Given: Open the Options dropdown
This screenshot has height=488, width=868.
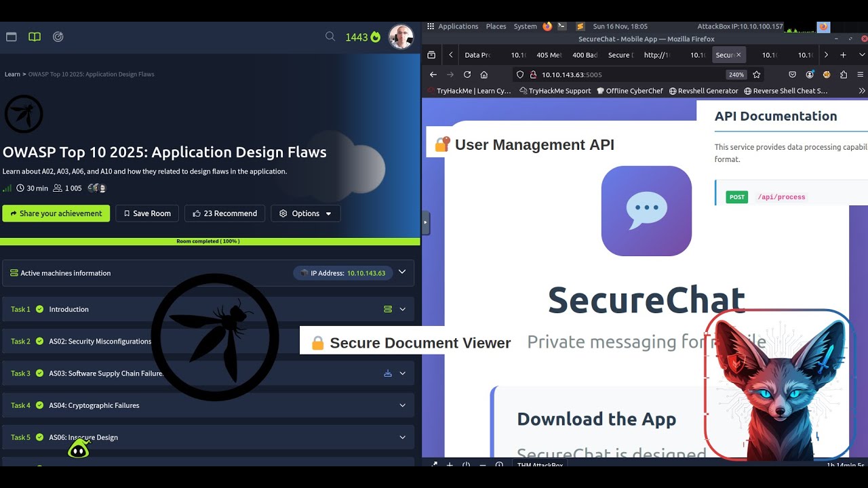Looking at the screenshot, I should [x=306, y=213].
